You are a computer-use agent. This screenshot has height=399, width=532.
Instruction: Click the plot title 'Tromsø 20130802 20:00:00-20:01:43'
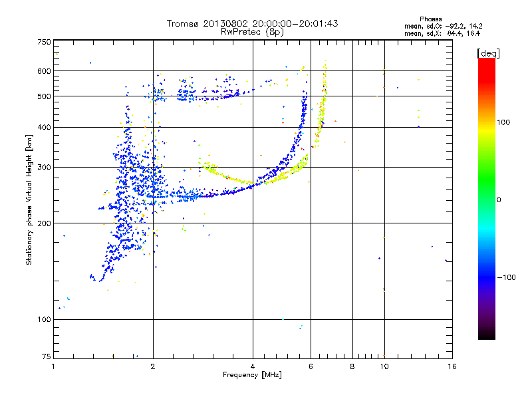point(252,23)
